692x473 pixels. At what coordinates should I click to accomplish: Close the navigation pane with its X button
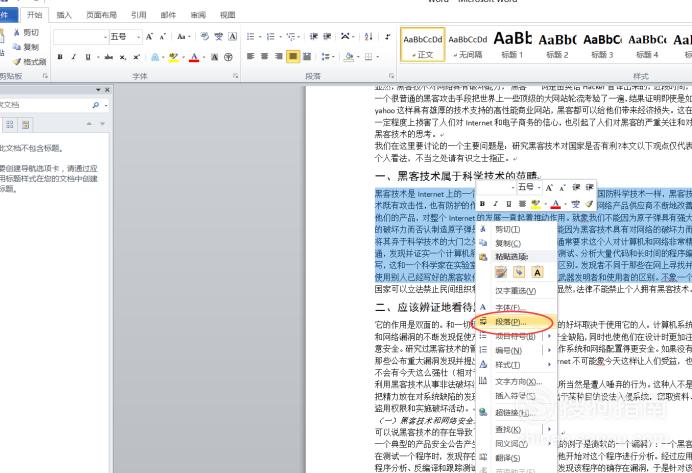pyautogui.click(x=107, y=90)
